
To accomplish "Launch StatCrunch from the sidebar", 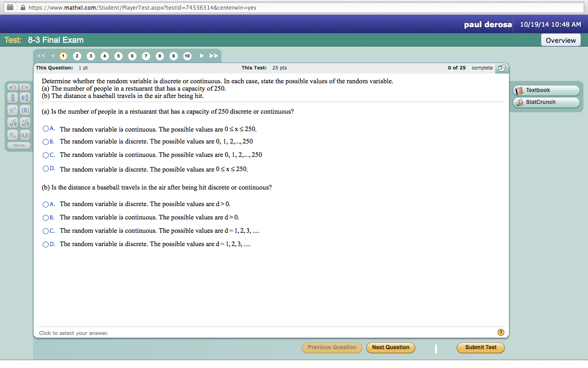I will (546, 103).
